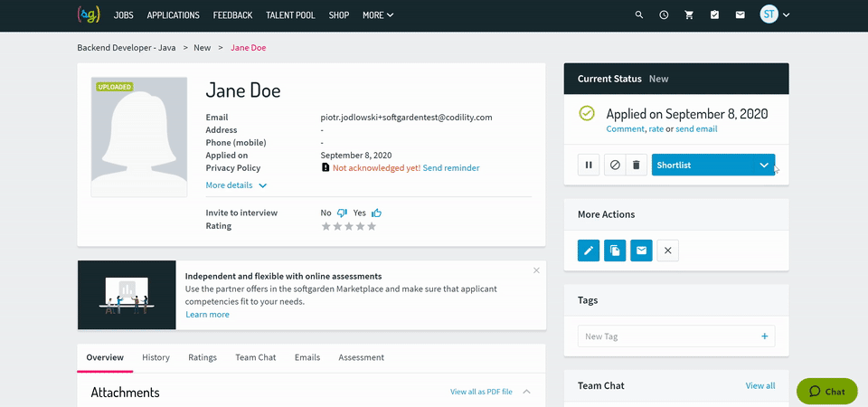The image size is (868, 407).
Task: Click the New Tag input field
Action: coord(667,336)
